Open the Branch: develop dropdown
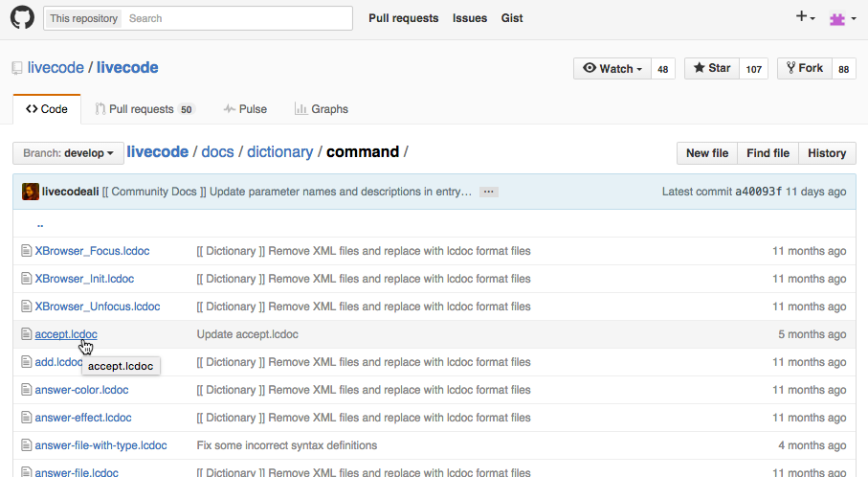The width and height of the screenshot is (868, 477). 68,153
